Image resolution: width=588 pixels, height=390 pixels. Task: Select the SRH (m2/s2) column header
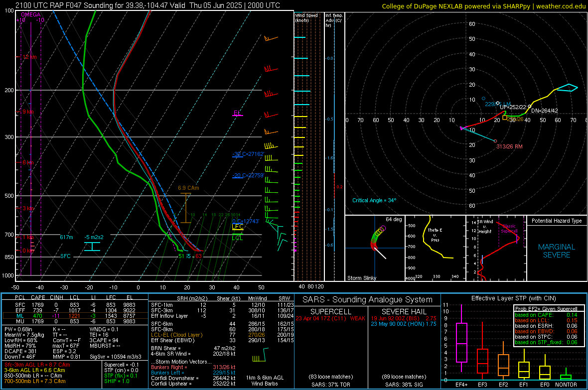(192, 298)
